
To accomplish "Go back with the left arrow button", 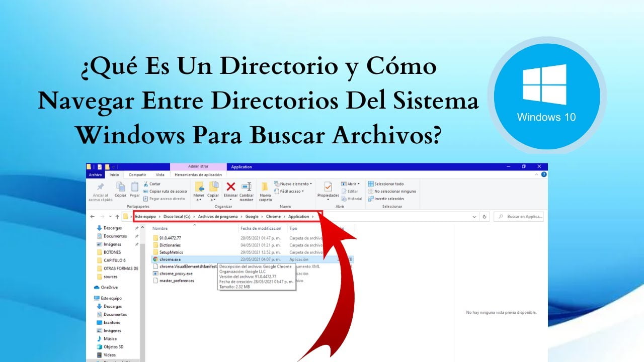I will tap(92, 217).
